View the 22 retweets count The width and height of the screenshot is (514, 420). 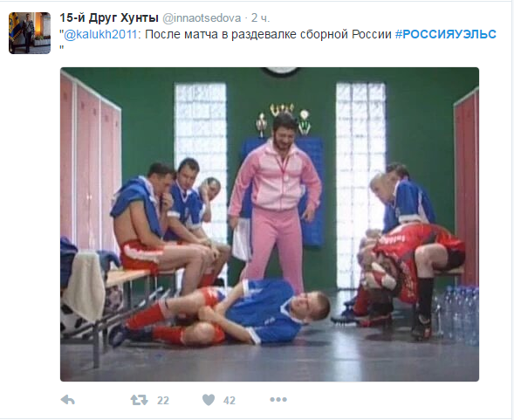[x=163, y=400]
